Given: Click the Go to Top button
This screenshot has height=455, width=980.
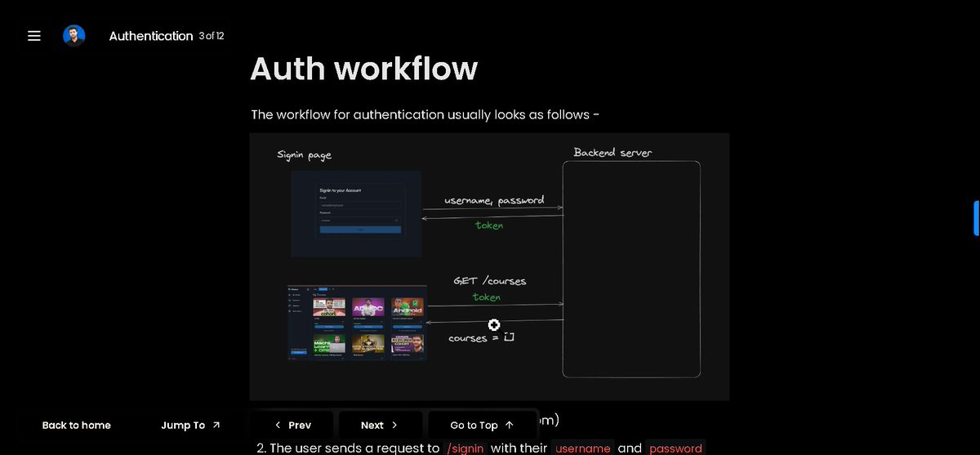Looking at the screenshot, I should pyautogui.click(x=482, y=425).
